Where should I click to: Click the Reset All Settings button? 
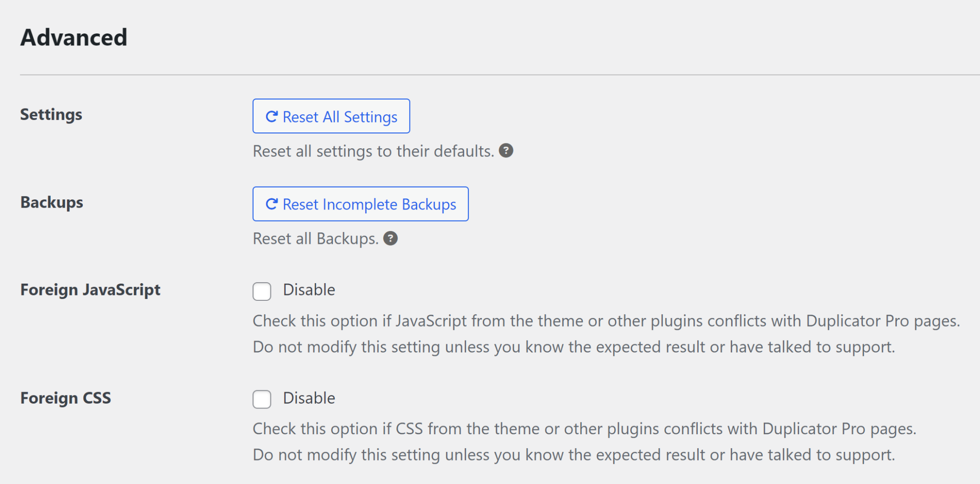(331, 116)
